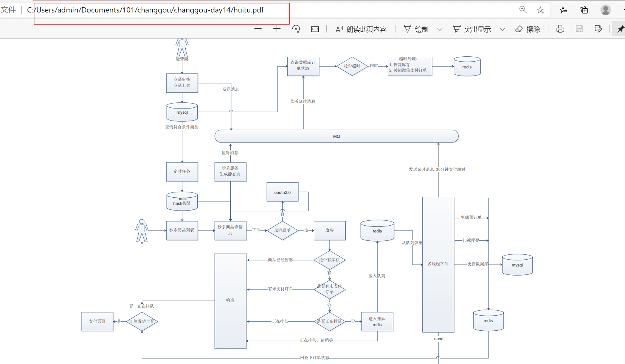Click the save floppy-disk icon
This screenshot has height=364, width=625.
pyautogui.click(x=579, y=29)
